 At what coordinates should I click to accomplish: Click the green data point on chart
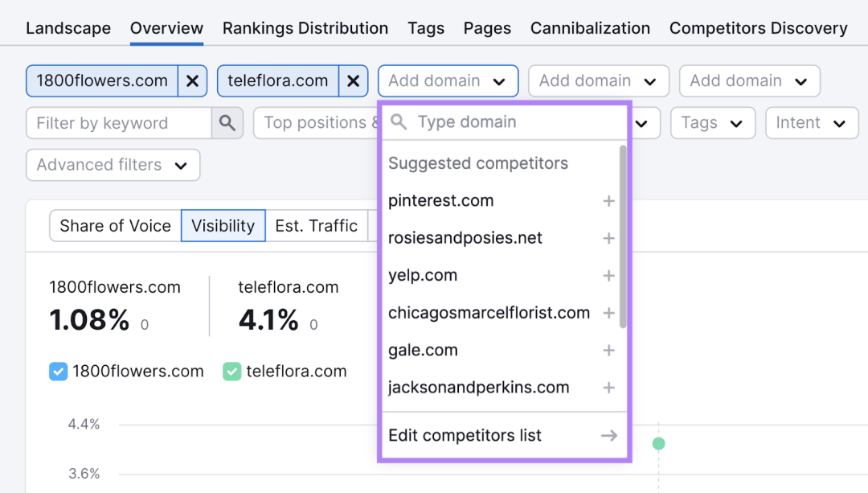pyautogui.click(x=658, y=444)
